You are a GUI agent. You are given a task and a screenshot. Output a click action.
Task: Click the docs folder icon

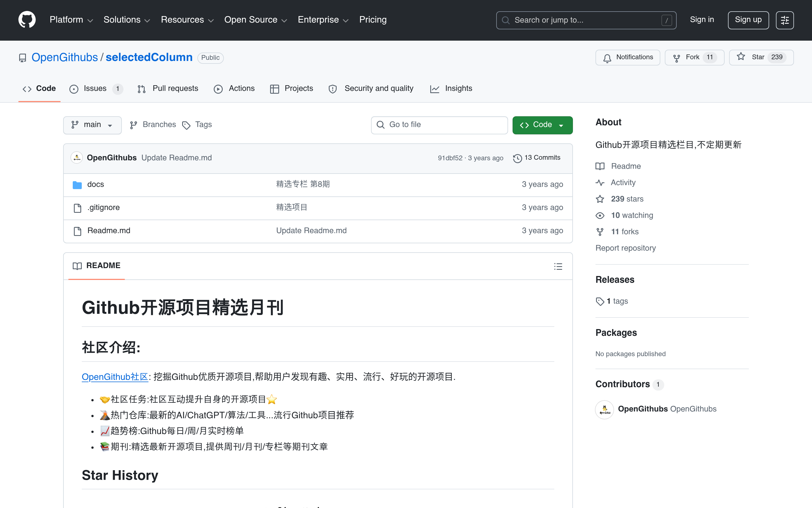(x=77, y=185)
